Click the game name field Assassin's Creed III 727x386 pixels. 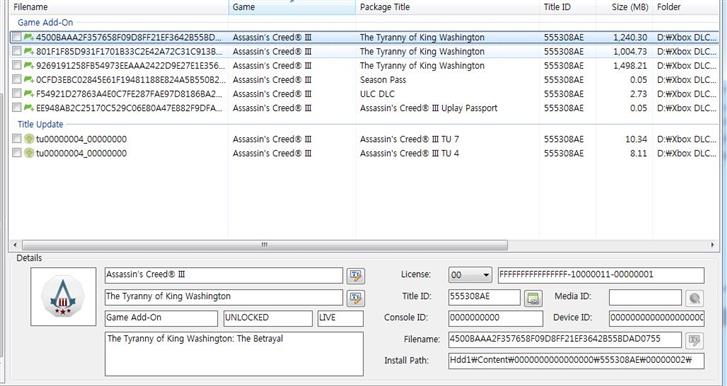224,275
